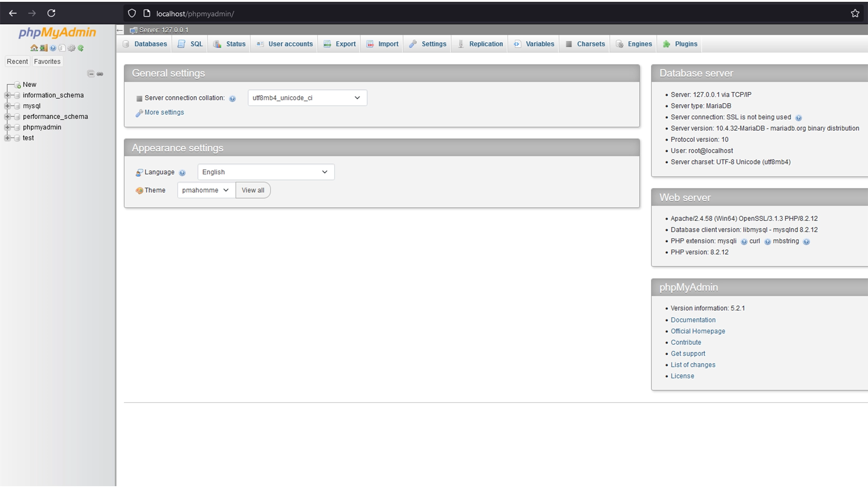Screen dimensions: 868x488
Task: Open the Settings tab
Action: tap(428, 44)
